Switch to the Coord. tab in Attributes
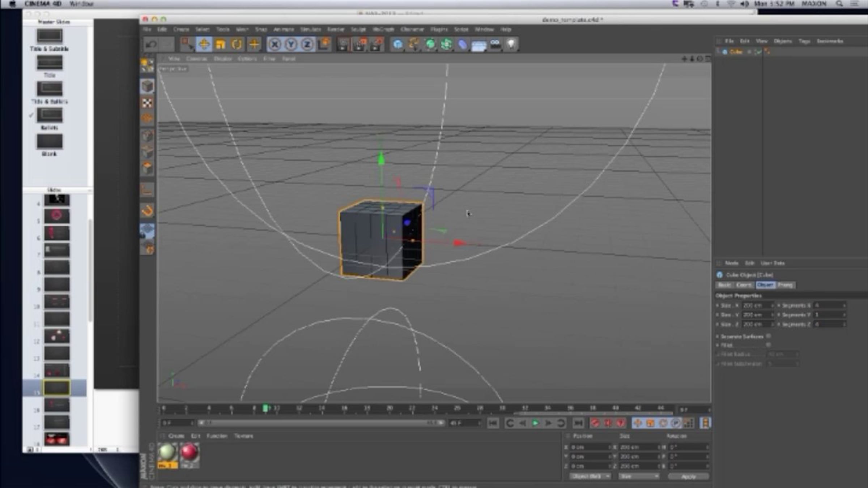Screen dimensions: 868x488 click(x=744, y=285)
